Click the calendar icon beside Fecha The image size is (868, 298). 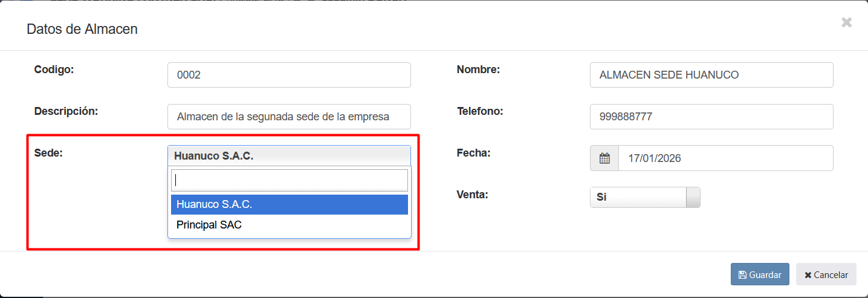tap(604, 158)
